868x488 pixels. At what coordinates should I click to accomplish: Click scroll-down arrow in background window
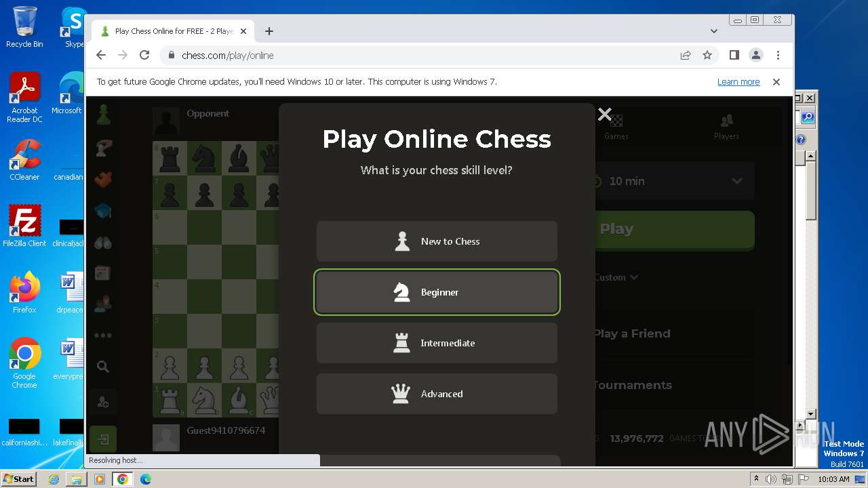[x=810, y=413]
